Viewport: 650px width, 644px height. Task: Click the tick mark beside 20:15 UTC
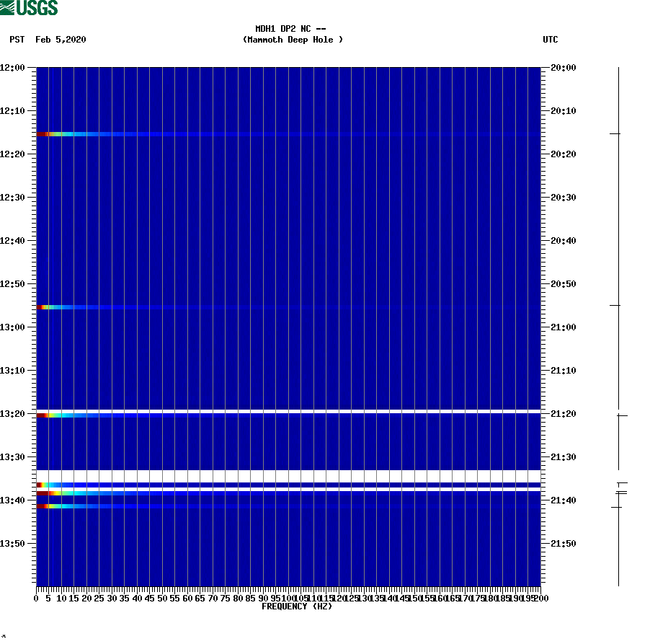point(616,133)
